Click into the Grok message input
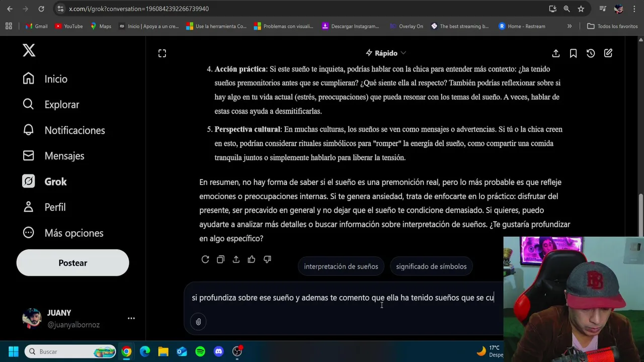Image resolution: width=644 pixels, height=362 pixels. (x=343, y=298)
